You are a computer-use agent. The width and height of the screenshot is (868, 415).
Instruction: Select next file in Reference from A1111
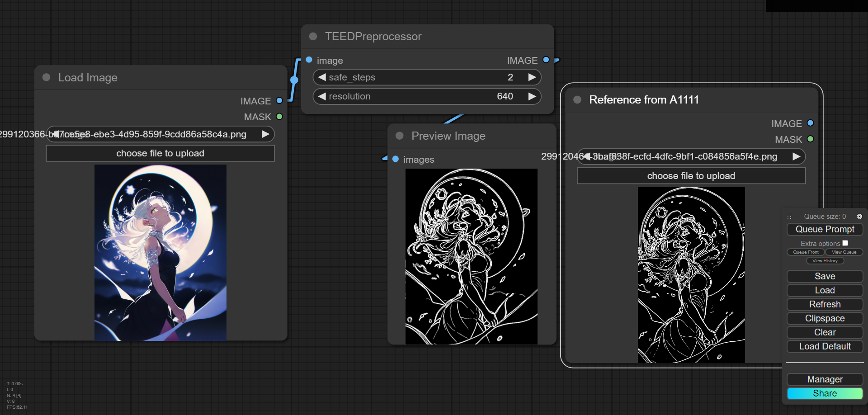(796, 156)
